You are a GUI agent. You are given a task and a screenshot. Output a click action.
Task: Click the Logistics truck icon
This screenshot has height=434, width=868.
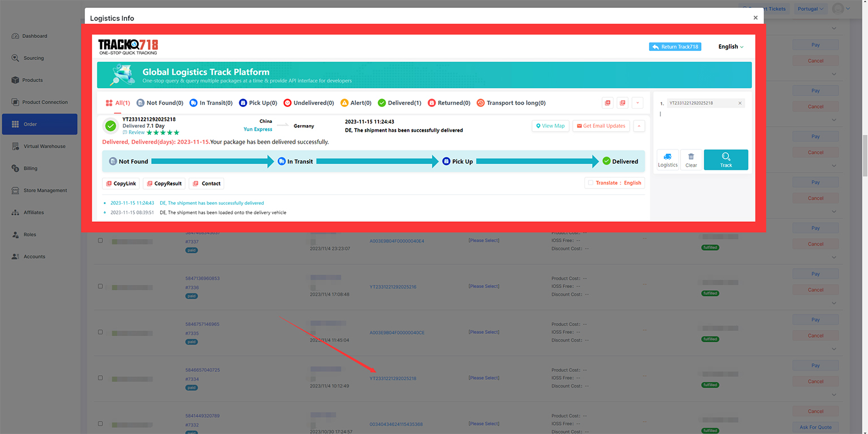668,160
